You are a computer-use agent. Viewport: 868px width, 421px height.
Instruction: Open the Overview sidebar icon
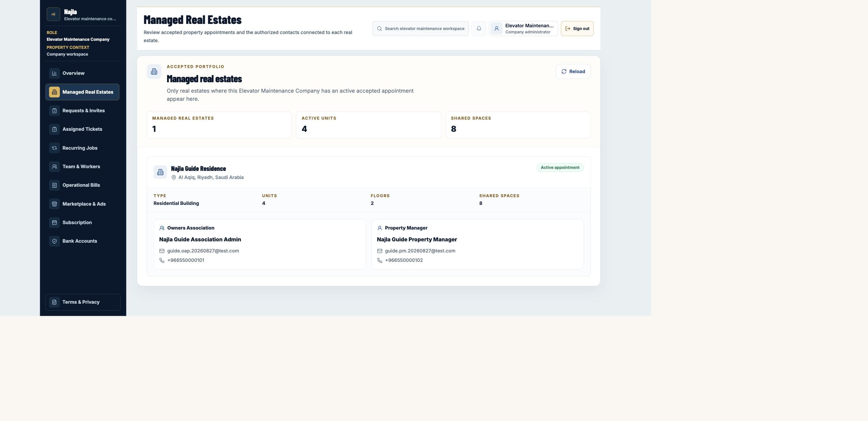54,73
